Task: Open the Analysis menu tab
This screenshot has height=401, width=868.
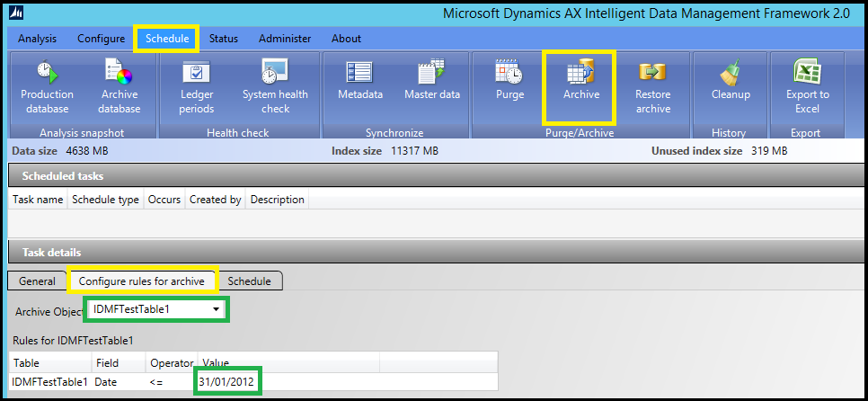Action: click(x=37, y=39)
